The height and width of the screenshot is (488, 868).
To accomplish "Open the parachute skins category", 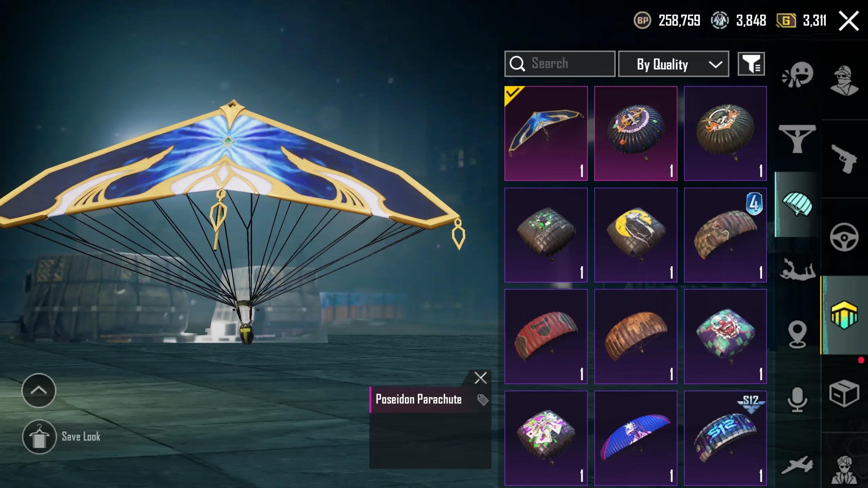I will [x=797, y=204].
